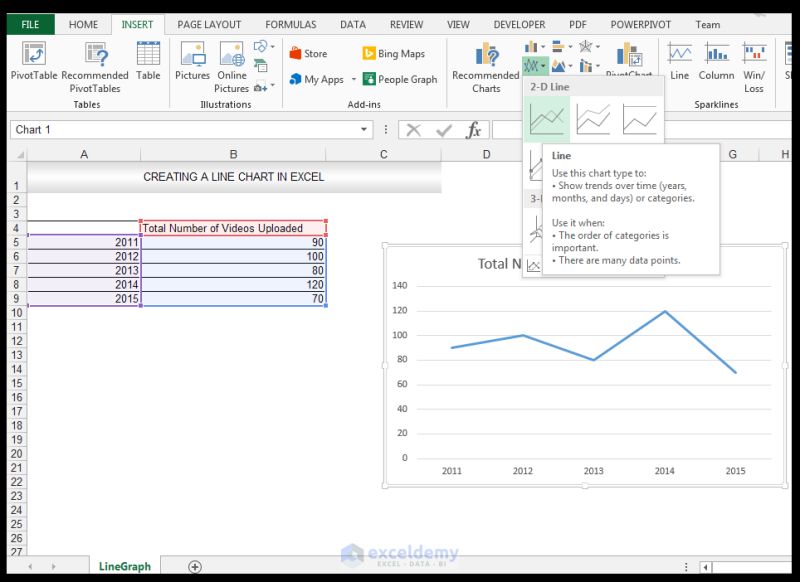800x582 pixels.
Task: Open the Name Box dropdown
Action: (364, 128)
